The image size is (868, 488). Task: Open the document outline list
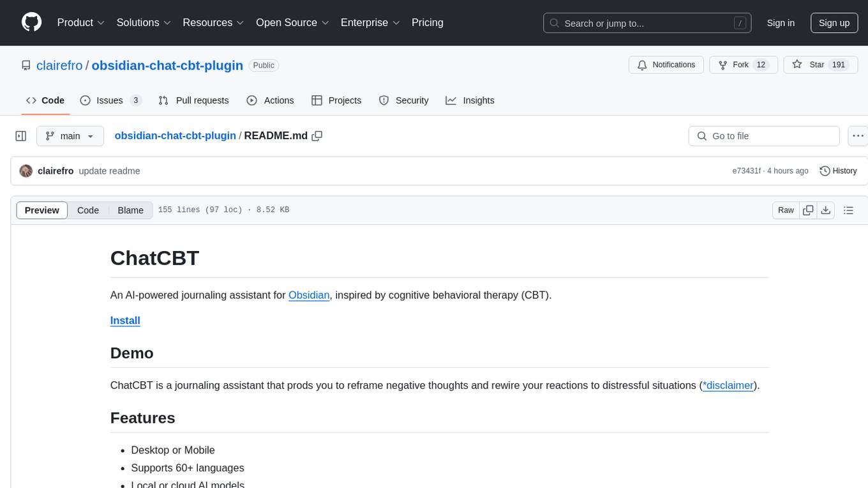coord(848,210)
